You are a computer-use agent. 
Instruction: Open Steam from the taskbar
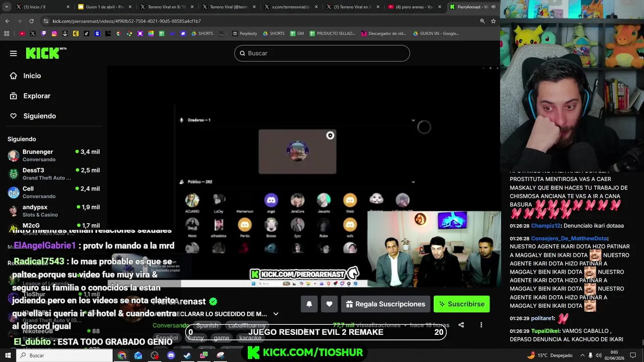[x=187, y=355]
